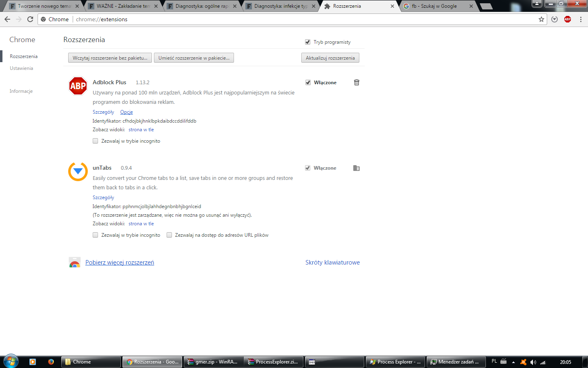Open a new tab
588x368 pixels.
pos(486,7)
